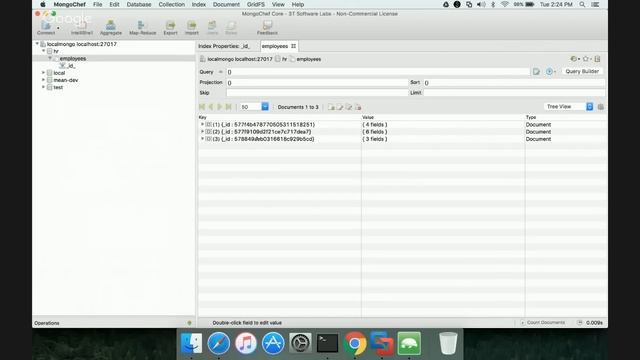Screen dimensions: 640x360
Task: Select the employees collection in the tree
Action: click(73, 58)
